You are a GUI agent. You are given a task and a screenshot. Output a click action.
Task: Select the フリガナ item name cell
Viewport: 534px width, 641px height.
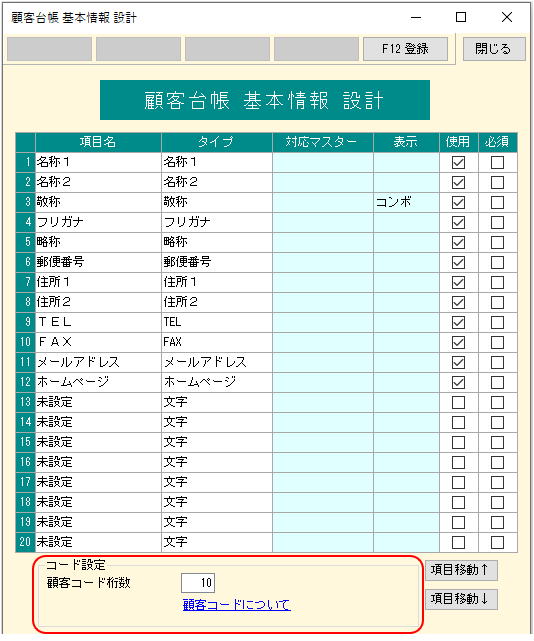click(x=99, y=222)
